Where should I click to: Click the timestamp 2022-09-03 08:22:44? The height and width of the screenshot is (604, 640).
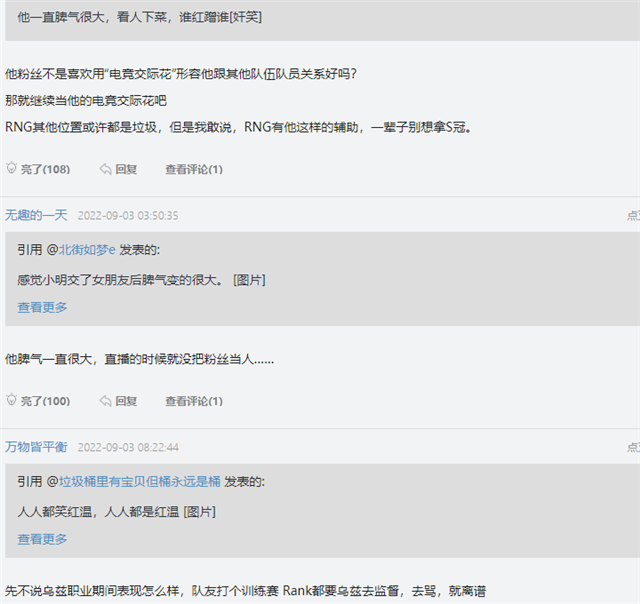click(128, 448)
